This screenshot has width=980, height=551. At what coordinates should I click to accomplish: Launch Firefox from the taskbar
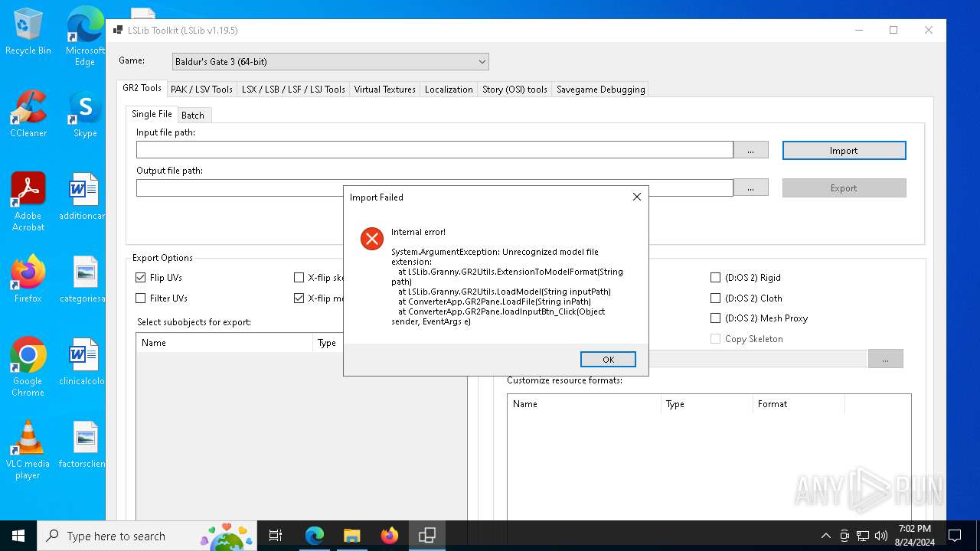point(389,536)
